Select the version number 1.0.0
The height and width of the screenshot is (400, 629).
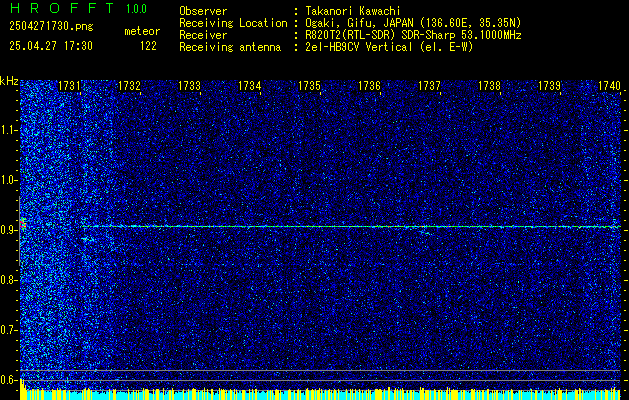point(136,9)
